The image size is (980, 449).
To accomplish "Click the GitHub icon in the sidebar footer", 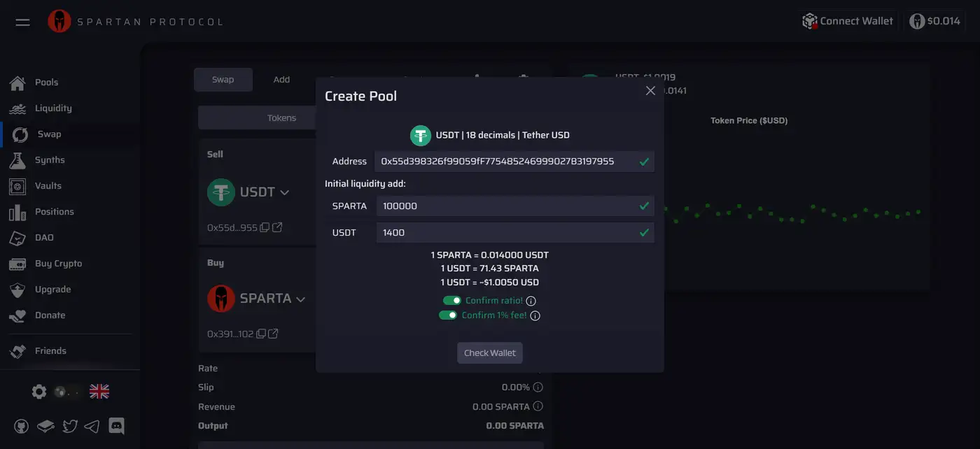I will [22, 425].
